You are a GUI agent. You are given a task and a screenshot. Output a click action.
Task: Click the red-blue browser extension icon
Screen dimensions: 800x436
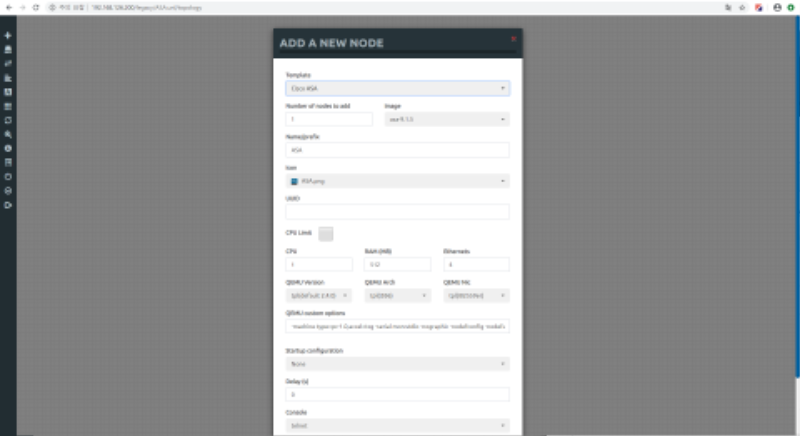tap(759, 8)
